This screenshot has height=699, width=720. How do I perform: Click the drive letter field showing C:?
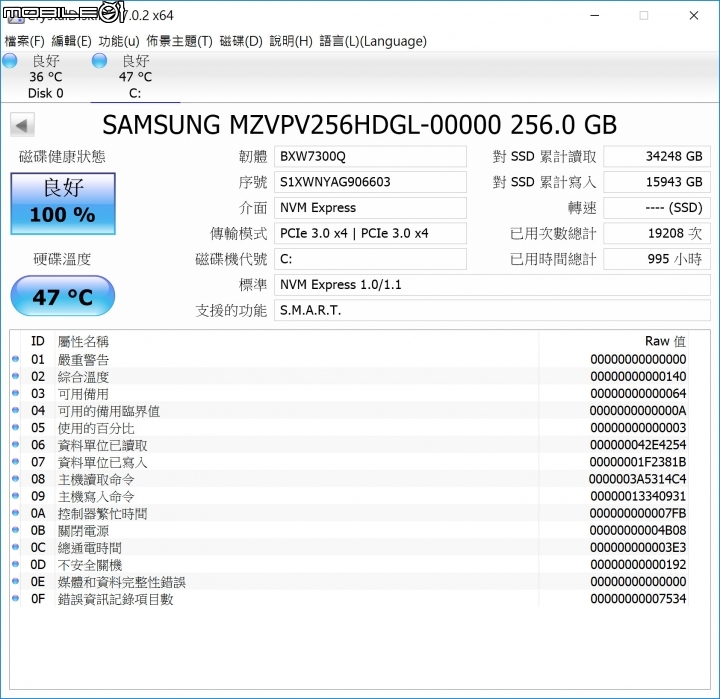(x=370, y=259)
